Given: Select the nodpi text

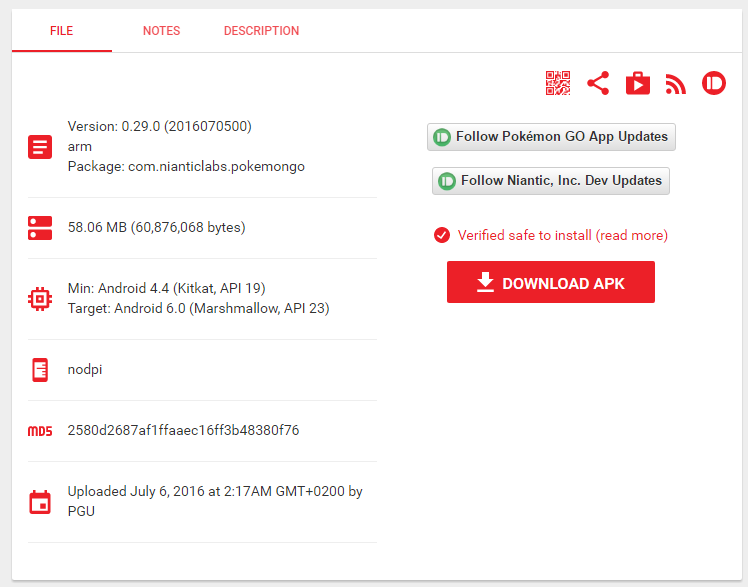Looking at the screenshot, I should coord(85,370).
